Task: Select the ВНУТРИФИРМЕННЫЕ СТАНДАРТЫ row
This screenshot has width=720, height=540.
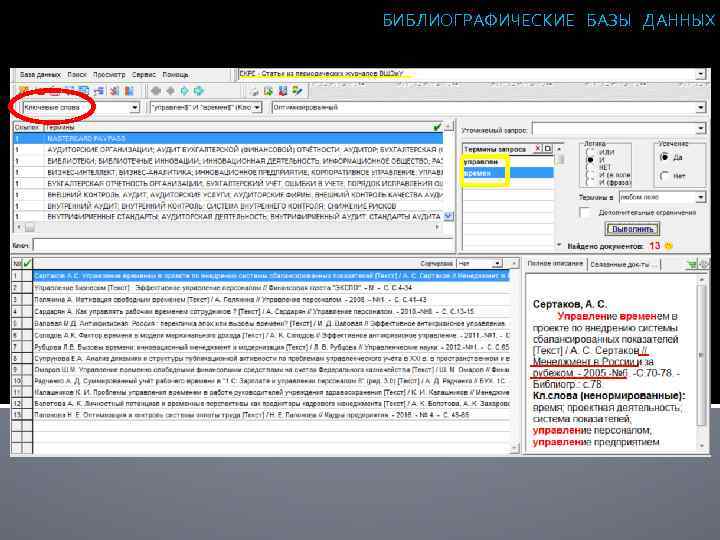Action: 228,216
